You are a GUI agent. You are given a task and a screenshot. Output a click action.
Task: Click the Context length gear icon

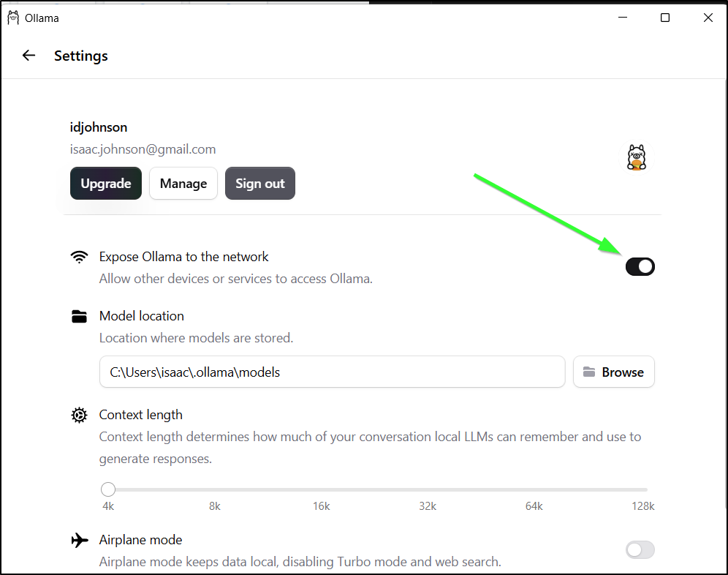click(79, 415)
